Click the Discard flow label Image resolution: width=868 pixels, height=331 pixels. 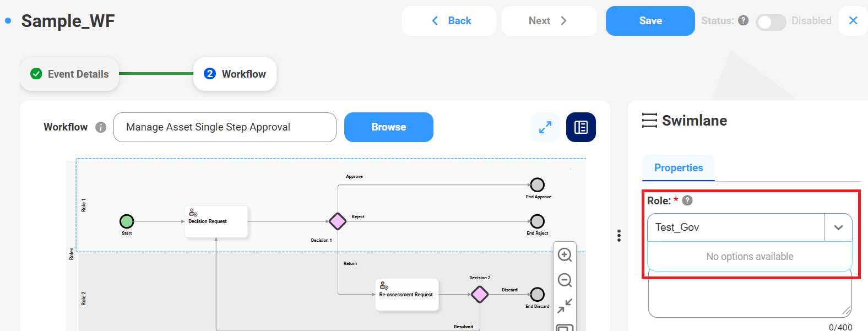coord(509,290)
